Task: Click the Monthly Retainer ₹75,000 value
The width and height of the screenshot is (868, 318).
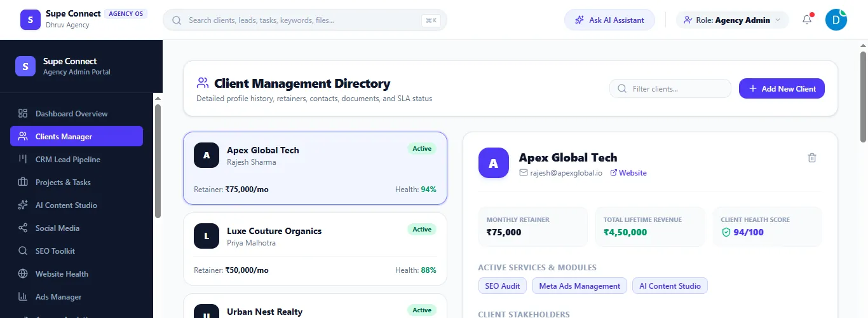Action: coord(504,232)
